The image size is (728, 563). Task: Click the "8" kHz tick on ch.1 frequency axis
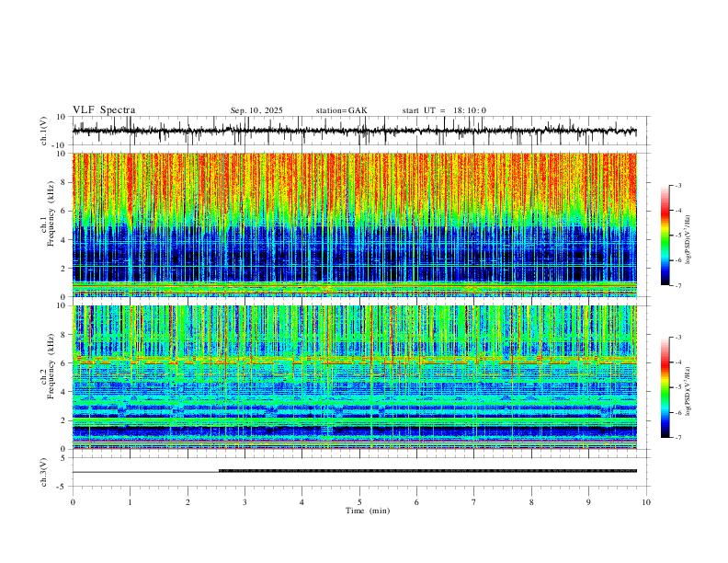[x=64, y=182]
